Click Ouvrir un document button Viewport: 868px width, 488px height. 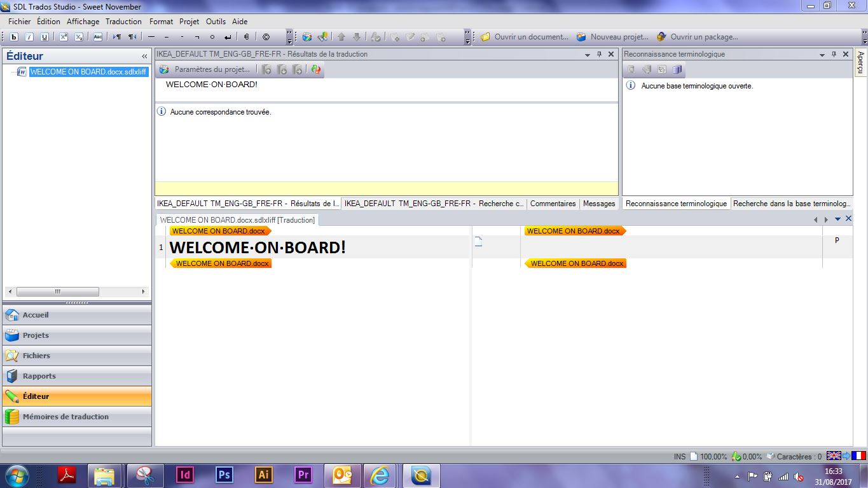click(524, 37)
